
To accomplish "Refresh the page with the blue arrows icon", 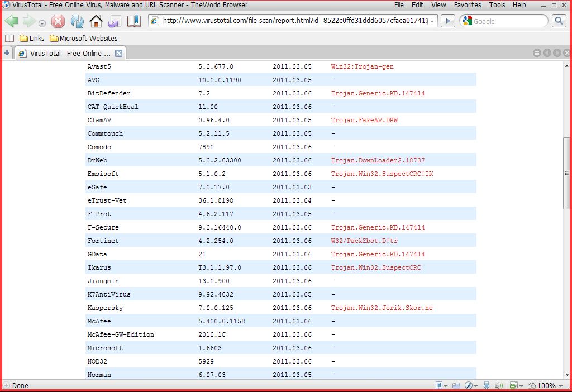I will (x=77, y=21).
